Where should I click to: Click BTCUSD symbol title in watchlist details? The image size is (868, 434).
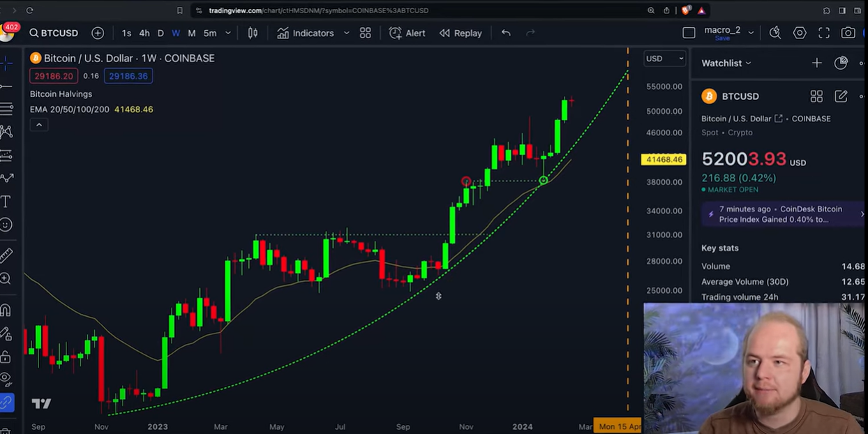point(740,96)
